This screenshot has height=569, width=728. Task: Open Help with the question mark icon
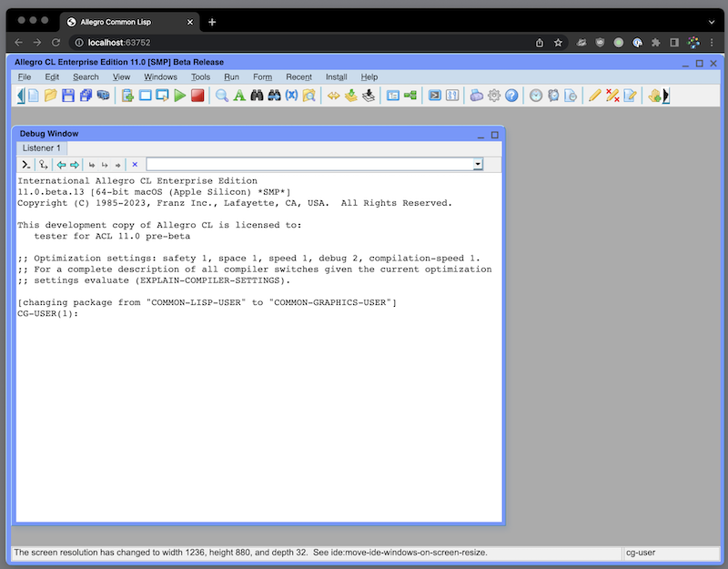coord(512,95)
